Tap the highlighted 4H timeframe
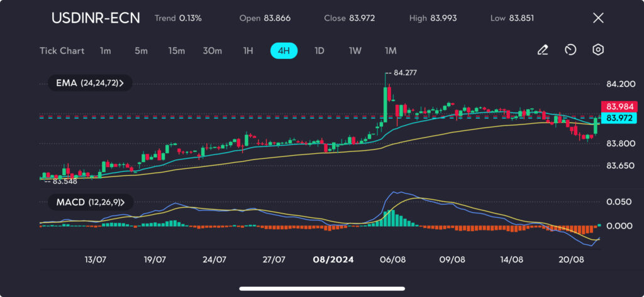644x297 pixels. click(284, 51)
